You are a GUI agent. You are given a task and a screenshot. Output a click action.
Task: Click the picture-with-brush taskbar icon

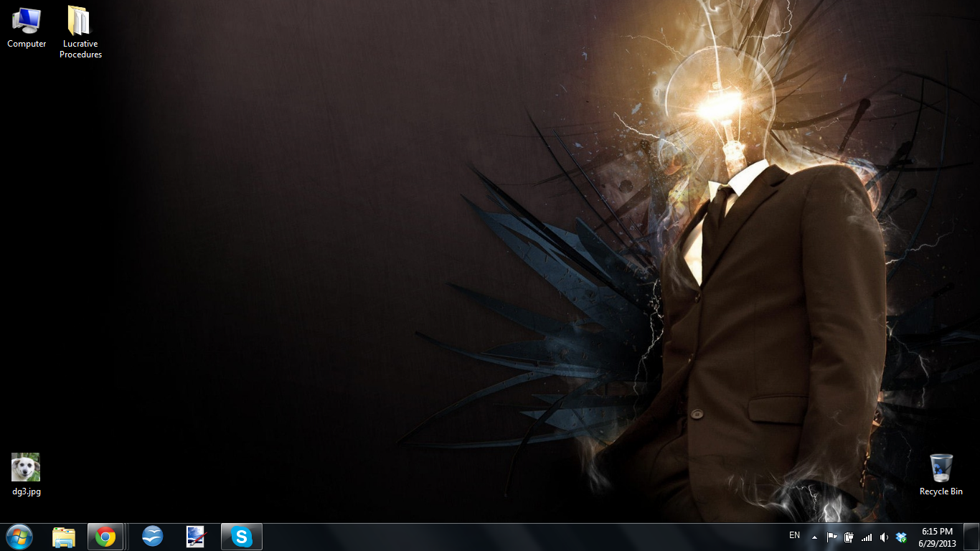click(x=195, y=537)
